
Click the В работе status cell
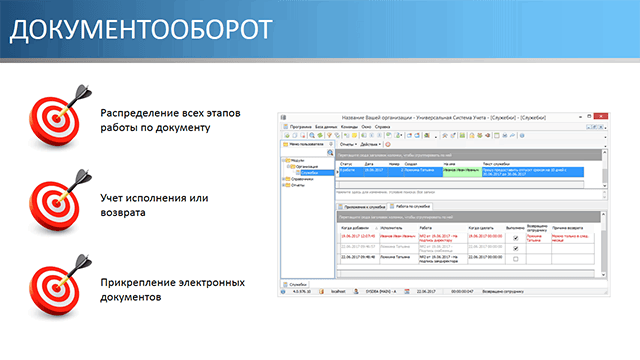click(x=351, y=172)
